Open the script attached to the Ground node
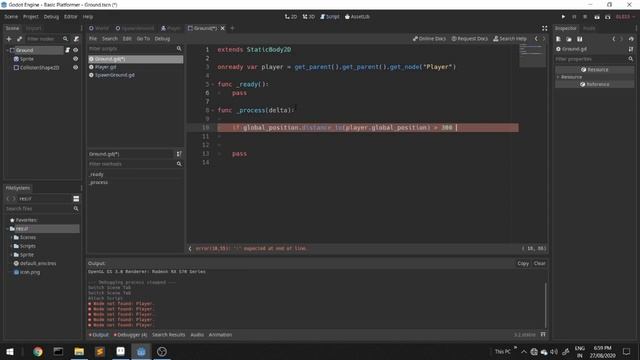 pos(67,50)
